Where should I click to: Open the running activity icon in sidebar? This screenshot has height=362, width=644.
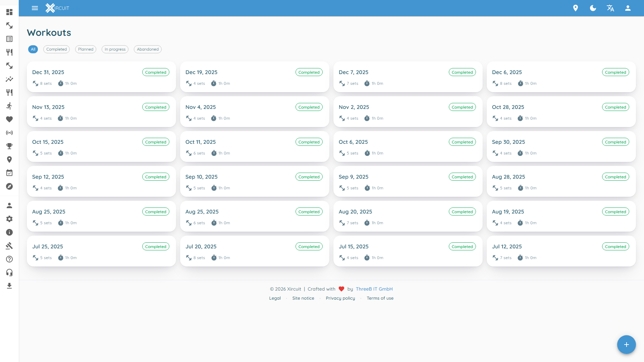9,106
